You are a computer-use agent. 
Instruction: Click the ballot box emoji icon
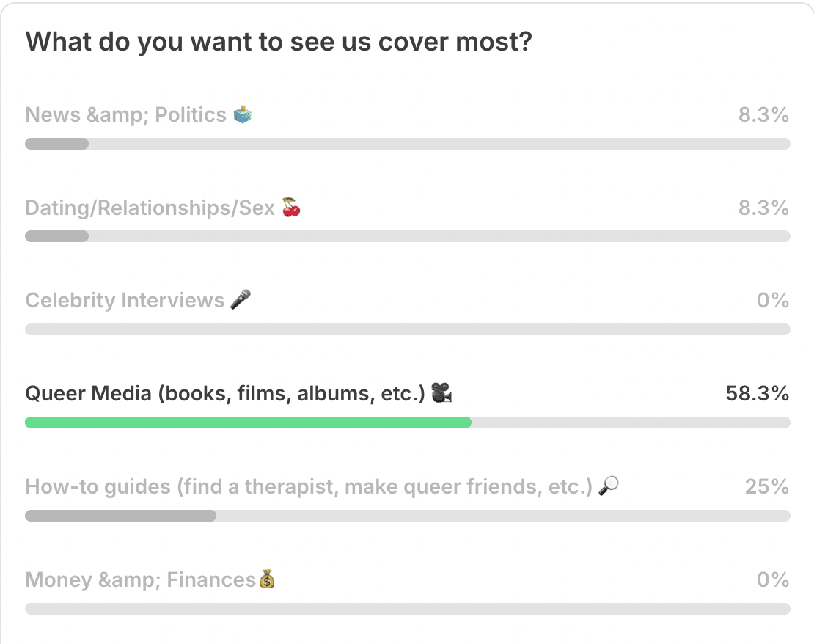(x=242, y=115)
